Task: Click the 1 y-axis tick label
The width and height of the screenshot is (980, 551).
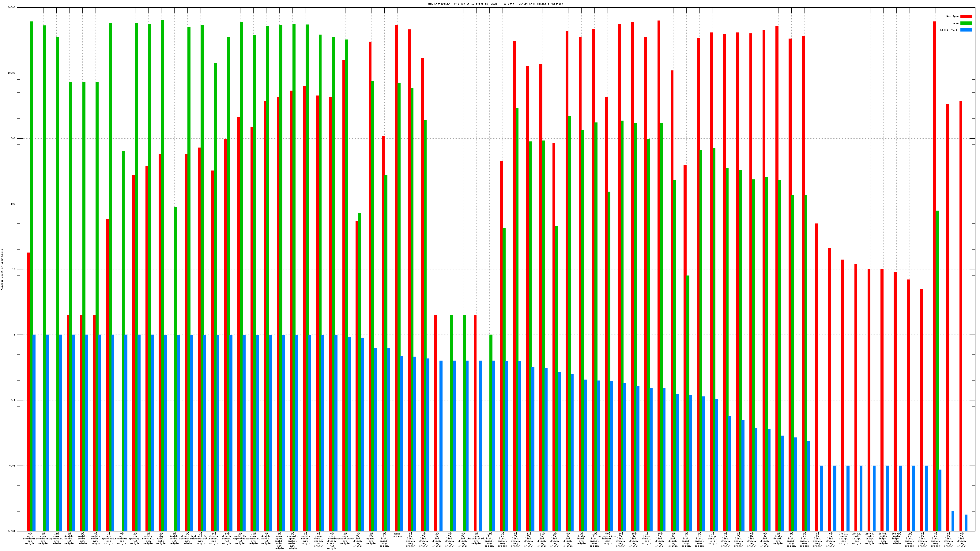Action: click(14, 335)
